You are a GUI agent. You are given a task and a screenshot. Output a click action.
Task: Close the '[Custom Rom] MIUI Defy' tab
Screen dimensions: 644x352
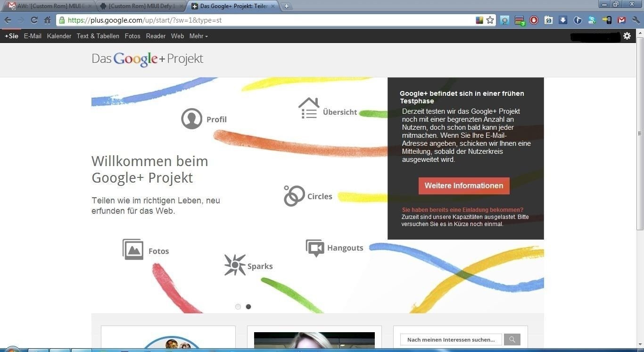[182, 6]
